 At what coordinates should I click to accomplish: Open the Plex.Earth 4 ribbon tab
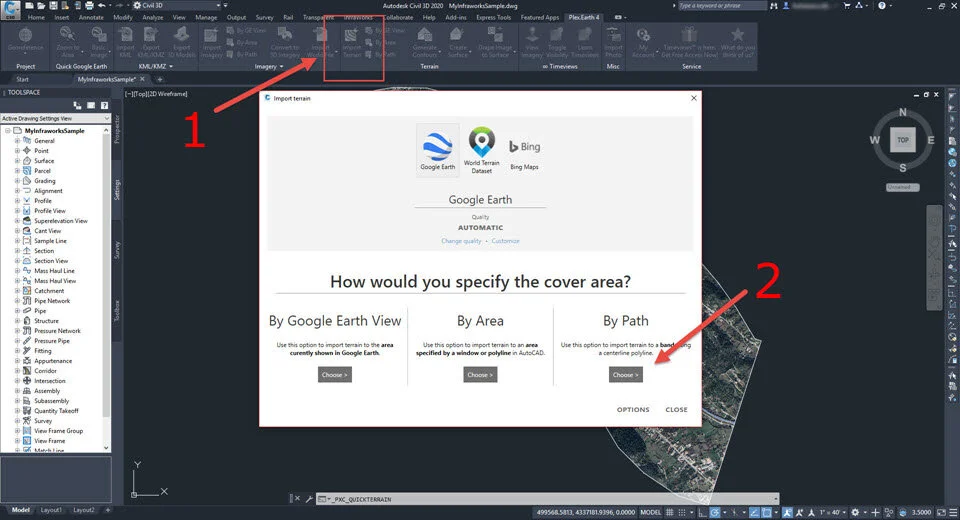click(x=584, y=17)
